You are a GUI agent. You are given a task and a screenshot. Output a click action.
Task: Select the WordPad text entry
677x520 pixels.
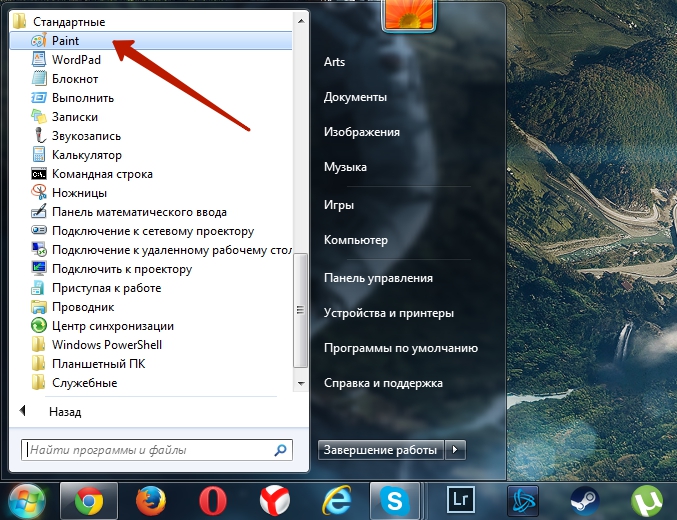point(76,60)
